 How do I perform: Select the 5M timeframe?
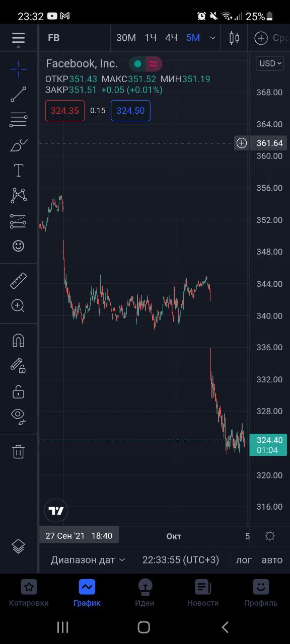point(193,38)
